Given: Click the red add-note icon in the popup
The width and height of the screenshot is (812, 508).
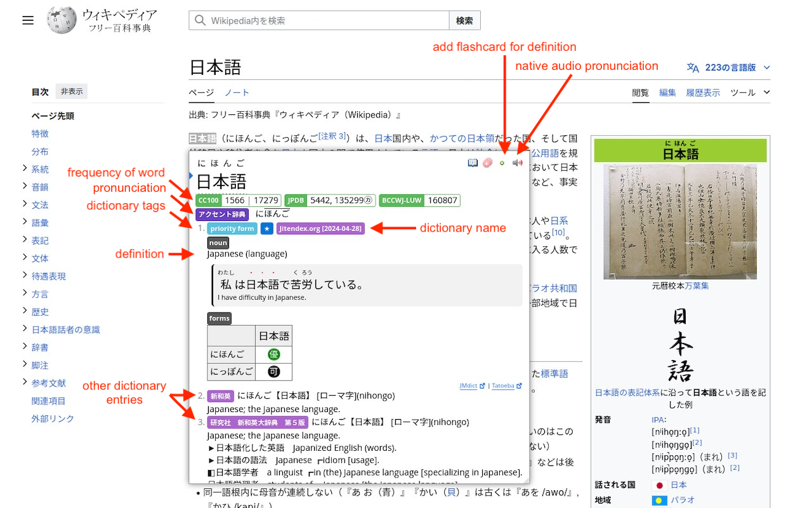Looking at the screenshot, I should 487,163.
